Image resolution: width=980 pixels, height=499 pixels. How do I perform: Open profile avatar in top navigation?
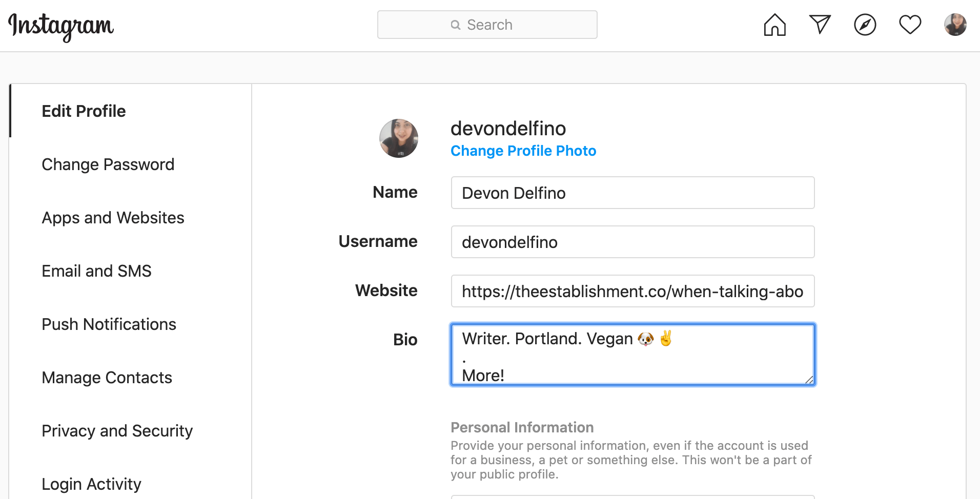click(955, 25)
